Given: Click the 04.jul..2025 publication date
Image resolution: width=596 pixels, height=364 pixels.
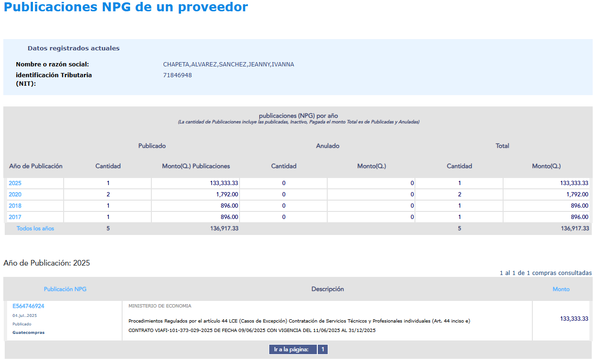Looking at the screenshot, I should [25, 315].
